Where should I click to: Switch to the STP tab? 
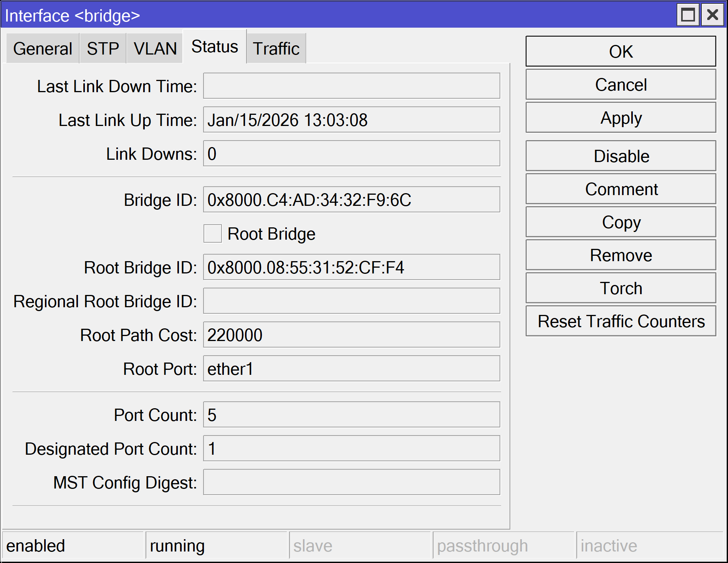pyautogui.click(x=103, y=48)
